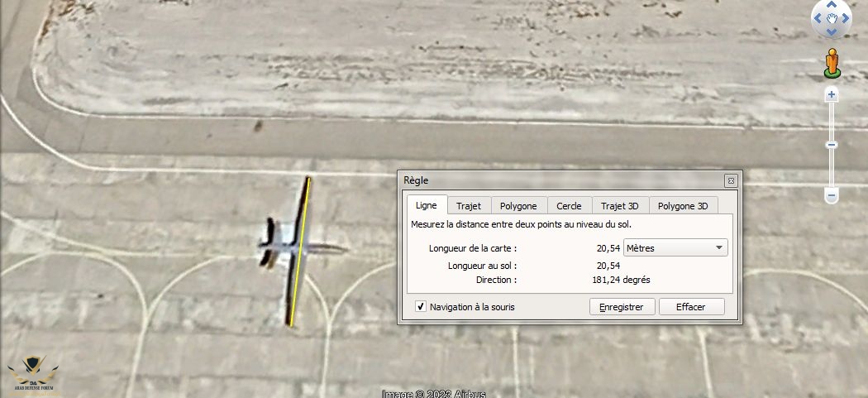Click the Effacer button to clear measurement
Image resolution: width=868 pixels, height=398 pixels.
691,306
